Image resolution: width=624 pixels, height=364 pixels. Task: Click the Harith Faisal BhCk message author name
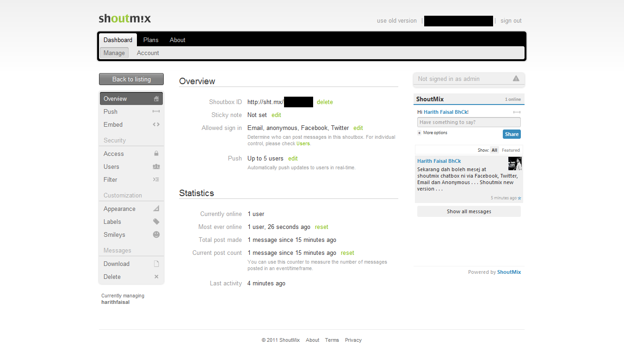439,161
